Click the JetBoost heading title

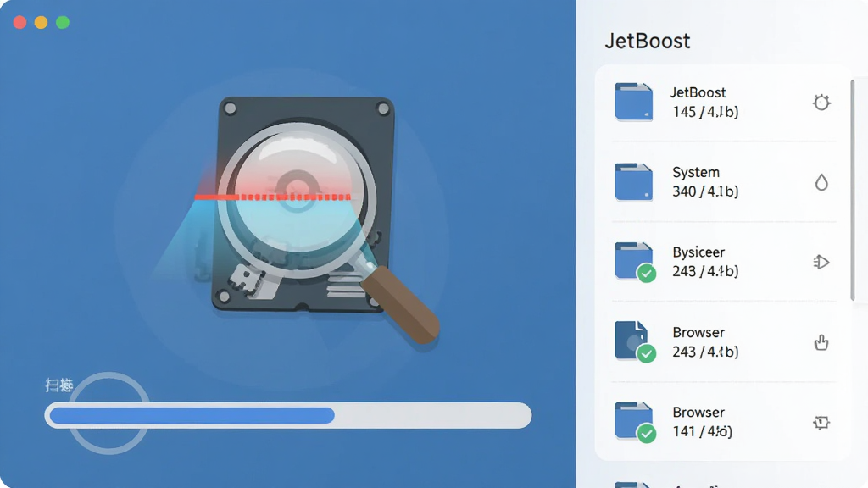647,41
